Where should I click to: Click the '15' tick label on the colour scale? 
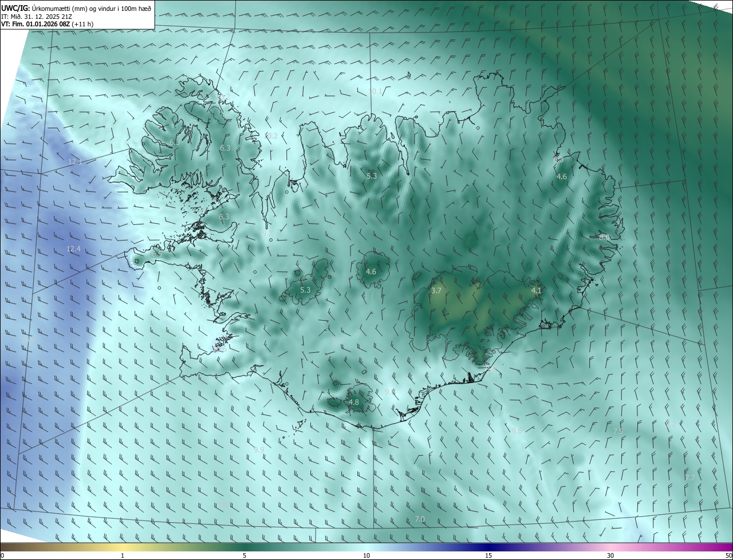[488, 556]
